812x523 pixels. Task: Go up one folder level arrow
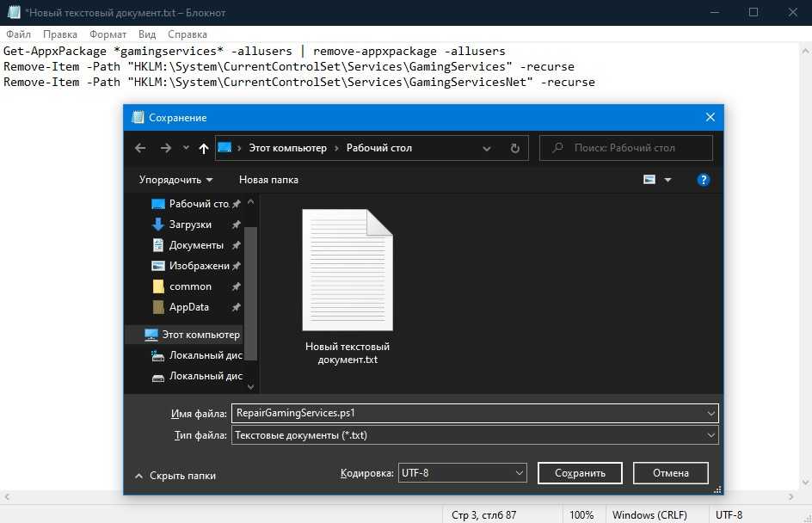pyautogui.click(x=203, y=148)
